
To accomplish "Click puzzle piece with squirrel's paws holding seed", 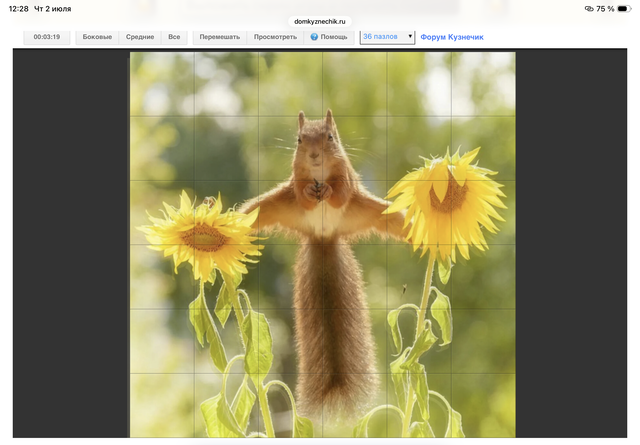I will (x=291, y=213).
